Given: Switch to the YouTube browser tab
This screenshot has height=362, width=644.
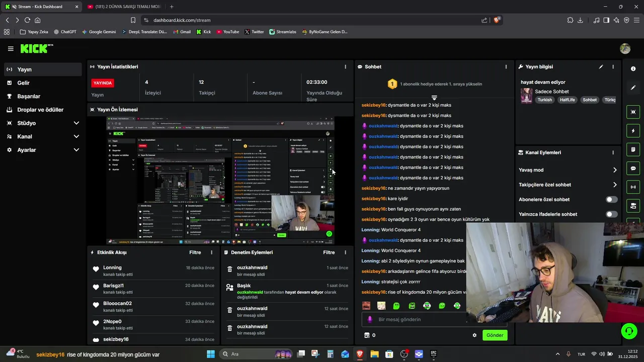Looking at the screenshot, I should click(x=124, y=7).
